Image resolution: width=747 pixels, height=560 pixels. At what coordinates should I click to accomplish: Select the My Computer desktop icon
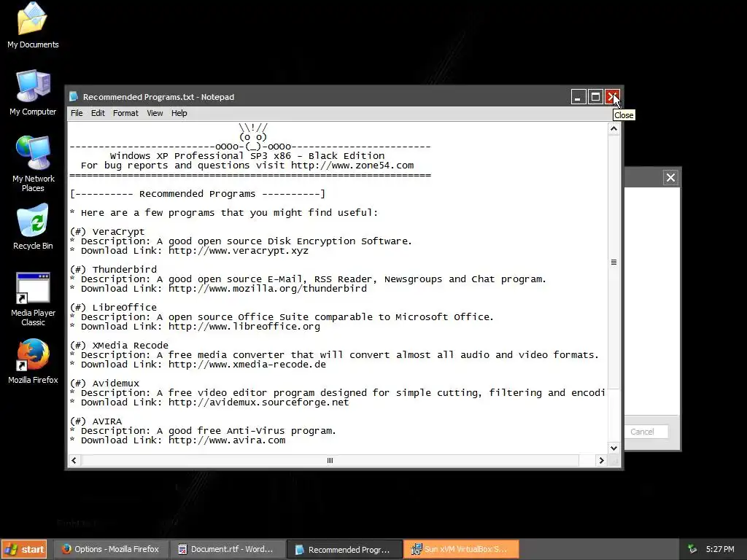pos(32,93)
